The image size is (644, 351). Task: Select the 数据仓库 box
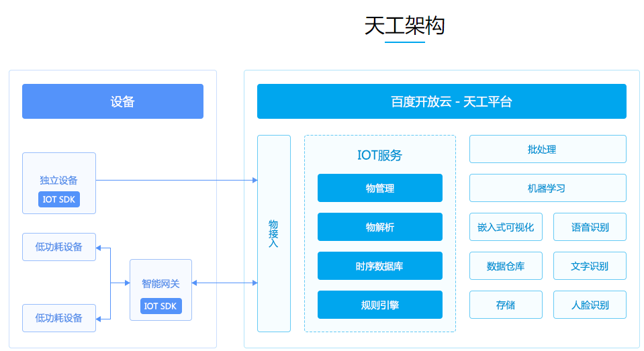tap(506, 266)
